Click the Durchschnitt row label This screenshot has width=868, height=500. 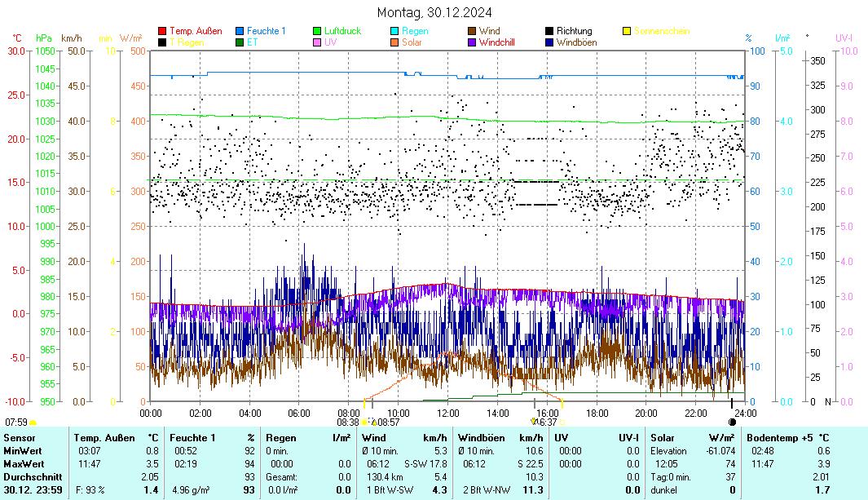coord(28,476)
